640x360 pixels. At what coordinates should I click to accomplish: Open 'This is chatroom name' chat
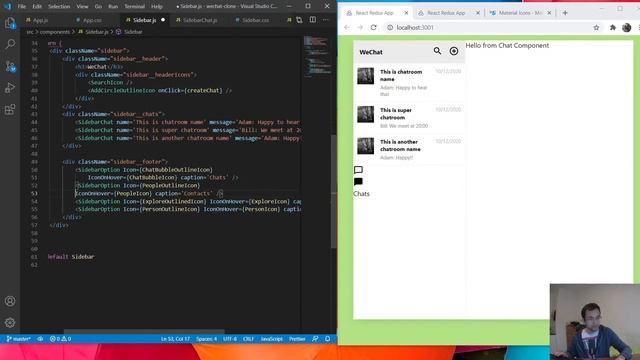tap(409, 82)
